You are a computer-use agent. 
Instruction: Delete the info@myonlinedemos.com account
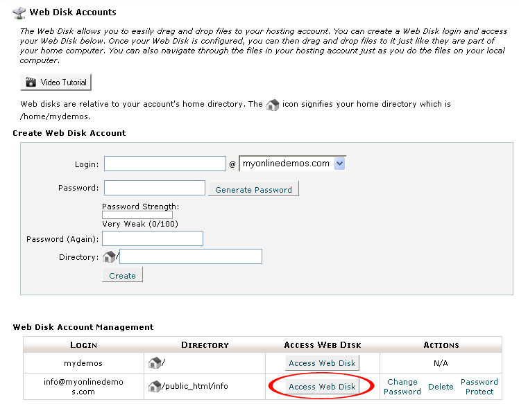coord(441,387)
